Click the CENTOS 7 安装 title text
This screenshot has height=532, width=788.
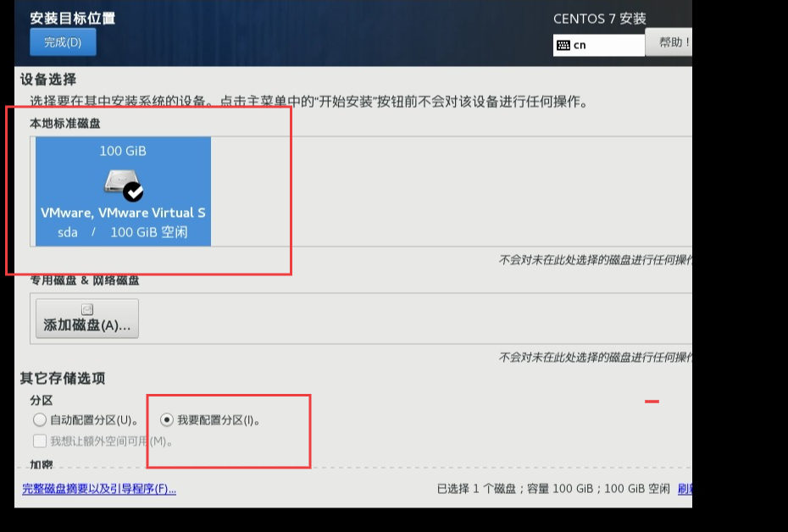600,19
